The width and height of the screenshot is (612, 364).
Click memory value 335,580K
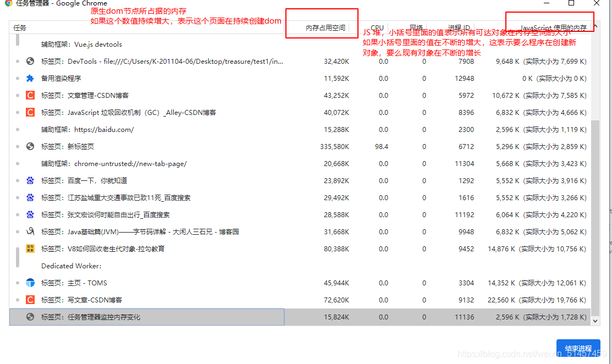click(334, 147)
